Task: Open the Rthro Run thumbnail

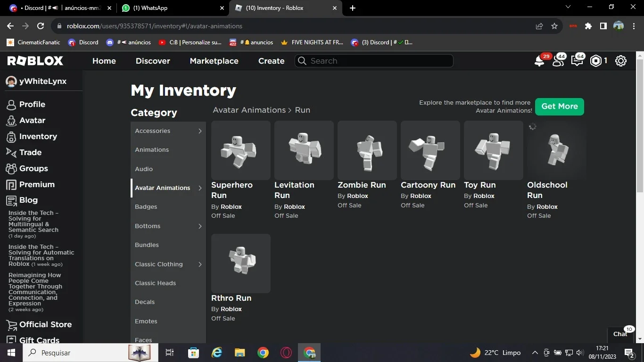Action: click(x=241, y=263)
